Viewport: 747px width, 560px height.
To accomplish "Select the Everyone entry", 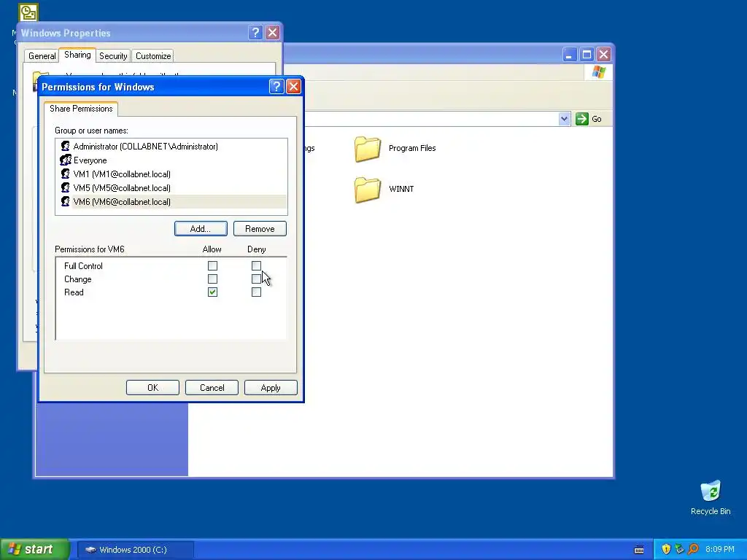I will pyautogui.click(x=171, y=160).
